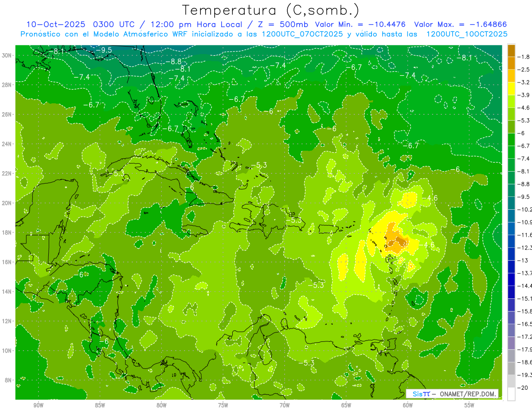Viewport: 532px width, 411px height.
Task: Click the dark orange colorbar swatch above -1.8
Action: point(511,51)
